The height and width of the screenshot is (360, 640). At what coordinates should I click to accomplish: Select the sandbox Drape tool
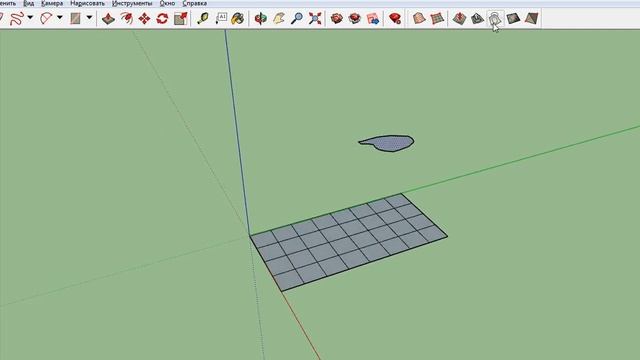click(x=495, y=18)
